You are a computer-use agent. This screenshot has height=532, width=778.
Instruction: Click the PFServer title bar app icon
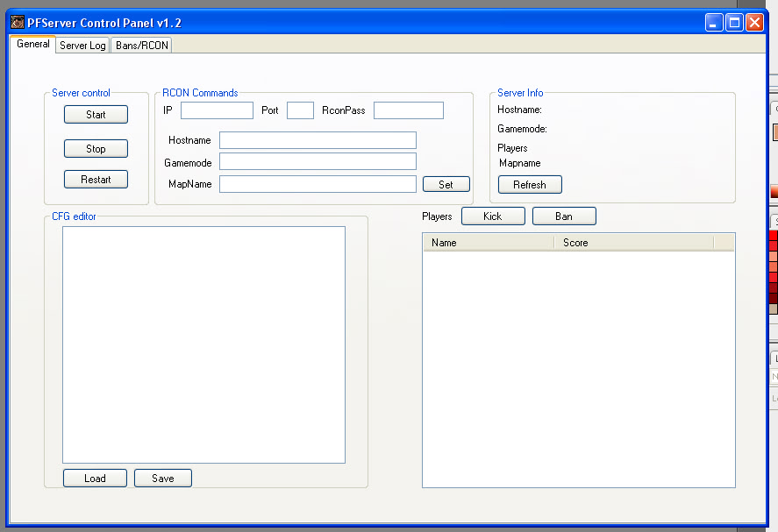[x=18, y=22]
